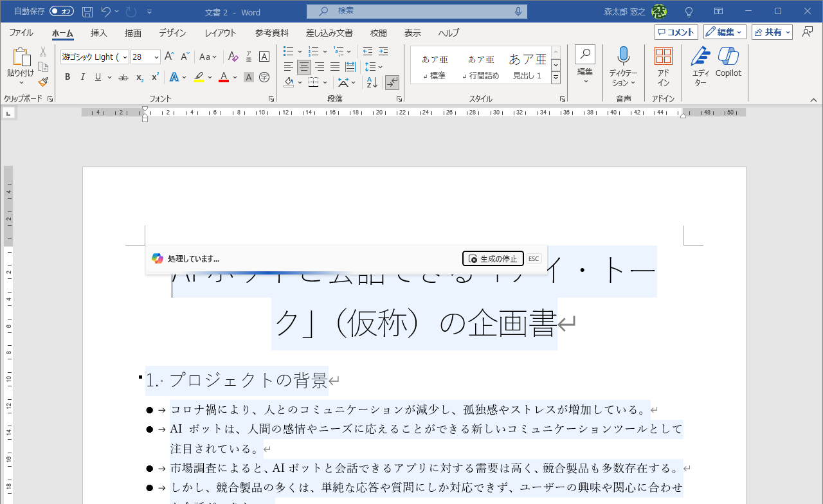
Task: Open Copilot from the ribbon
Action: tap(728, 64)
